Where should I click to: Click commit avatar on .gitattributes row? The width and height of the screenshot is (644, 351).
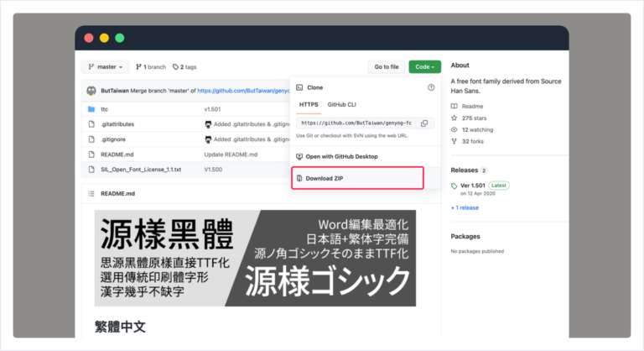(208, 124)
